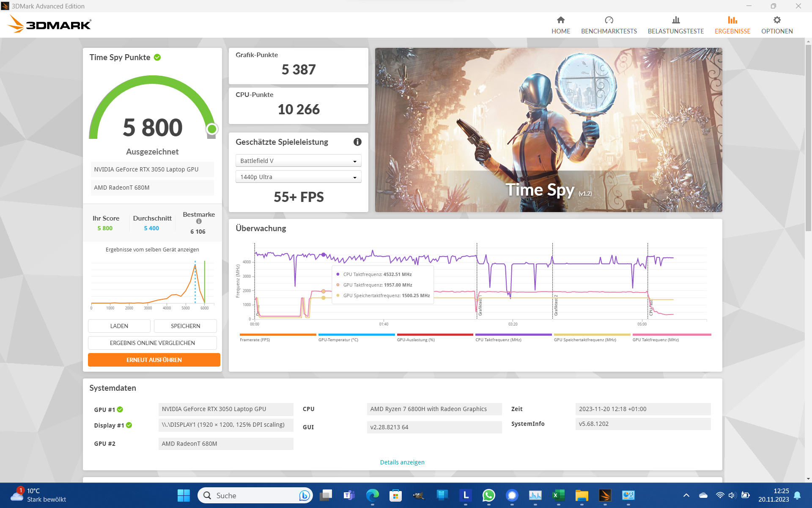This screenshot has width=812, height=508.
Task: Click the ERNEUT AUSFÜHREN button
Action: [x=154, y=359]
